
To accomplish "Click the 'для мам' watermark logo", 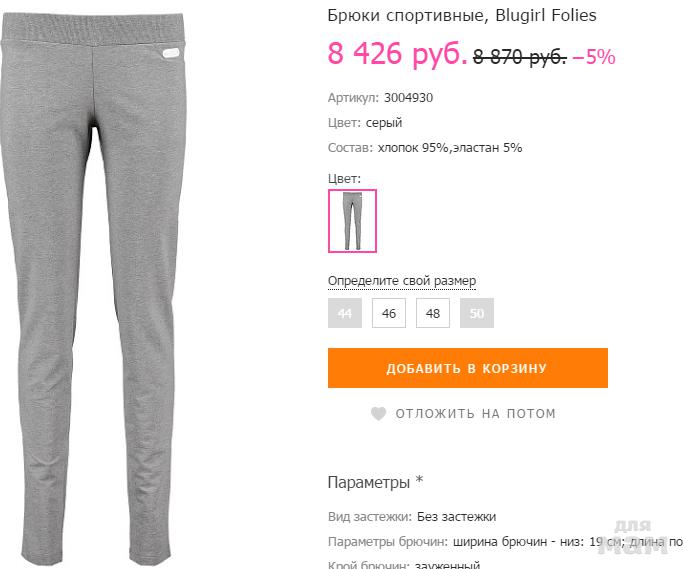I will (633, 537).
